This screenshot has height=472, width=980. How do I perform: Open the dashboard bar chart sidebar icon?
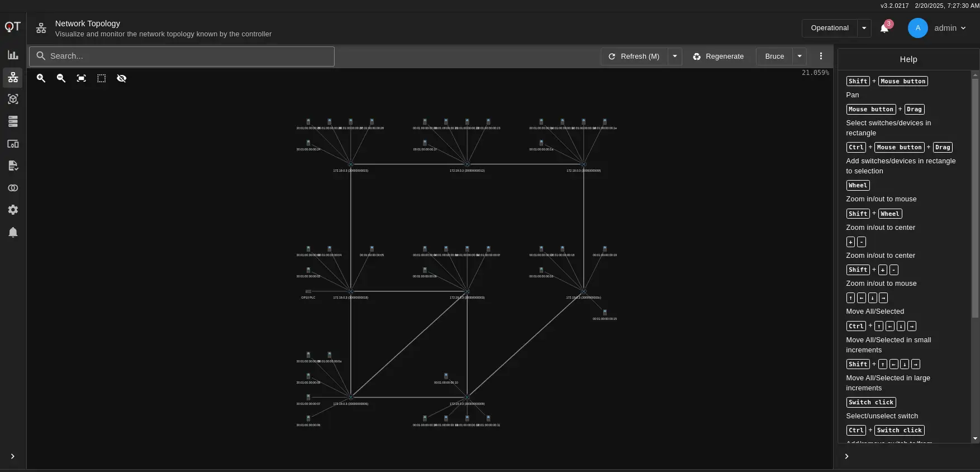click(x=13, y=55)
